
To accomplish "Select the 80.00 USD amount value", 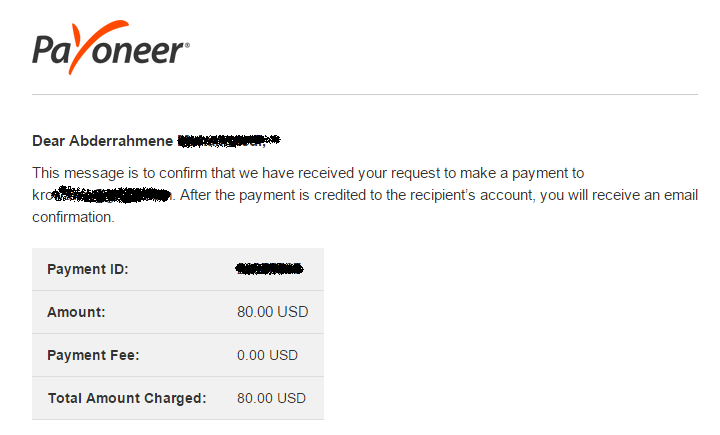I will tap(272, 312).
